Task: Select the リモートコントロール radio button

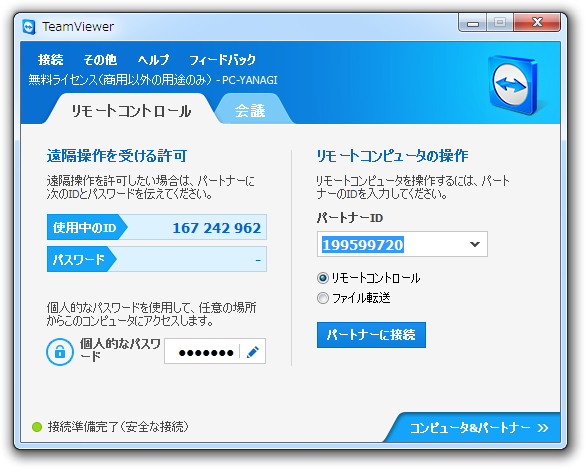Action: [323, 278]
